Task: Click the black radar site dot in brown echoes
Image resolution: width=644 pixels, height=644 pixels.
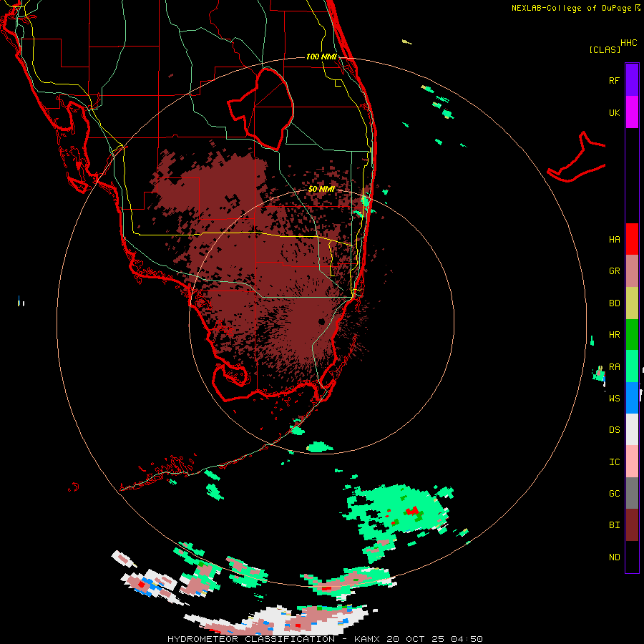Action: click(321, 321)
